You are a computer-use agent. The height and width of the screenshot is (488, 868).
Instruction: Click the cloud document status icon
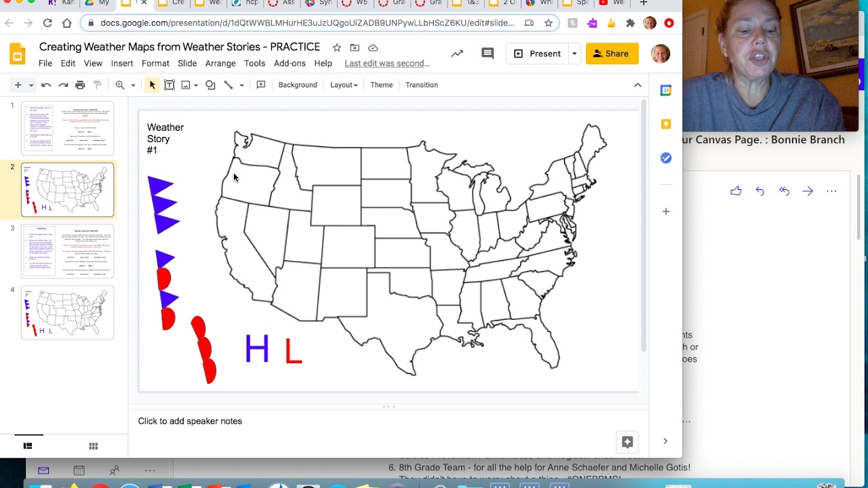[x=373, y=47]
